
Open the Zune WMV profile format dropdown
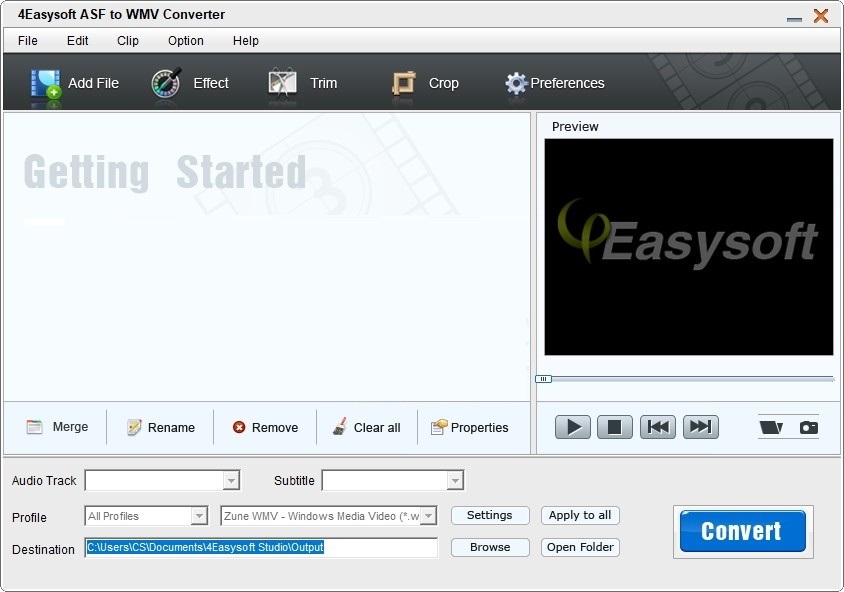pos(428,516)
